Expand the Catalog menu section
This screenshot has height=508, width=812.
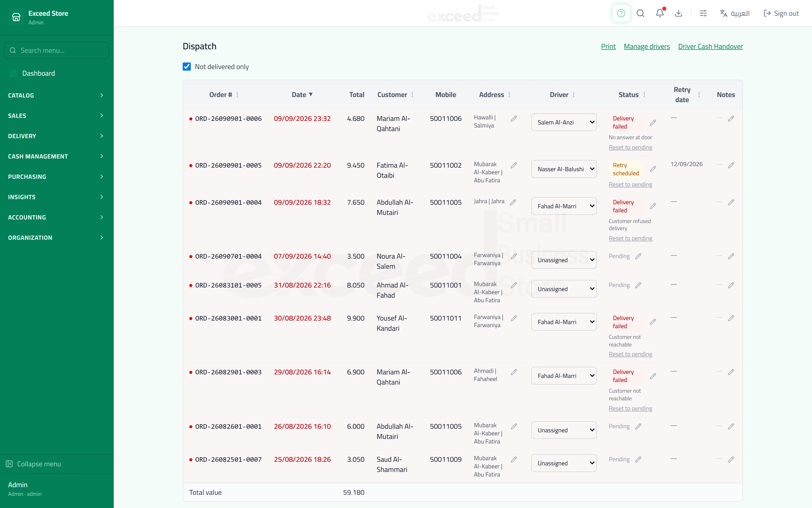[x=56, y=96]
